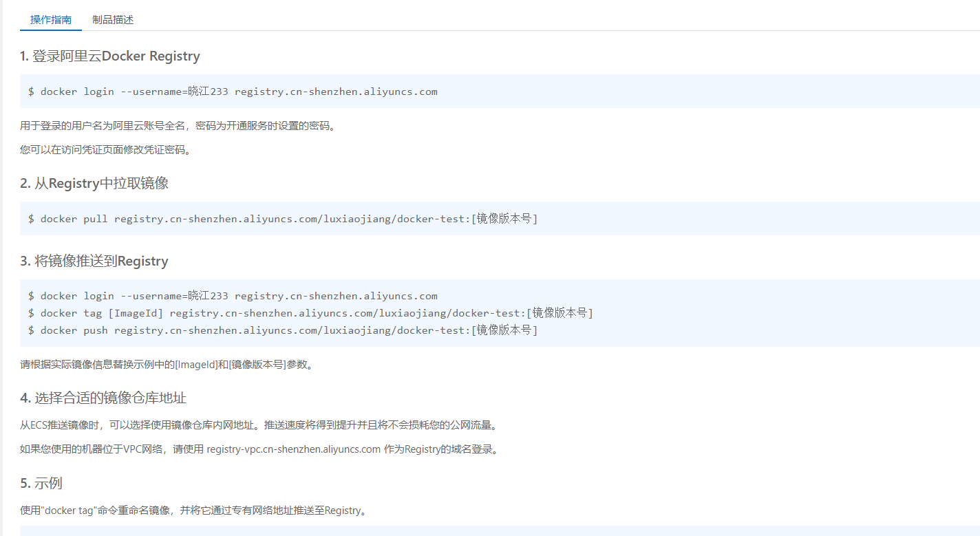Click the registry-vpc.cn-shenzhen.aliyuncs.com domain text
Screen dimensions: 980x536
293,450
